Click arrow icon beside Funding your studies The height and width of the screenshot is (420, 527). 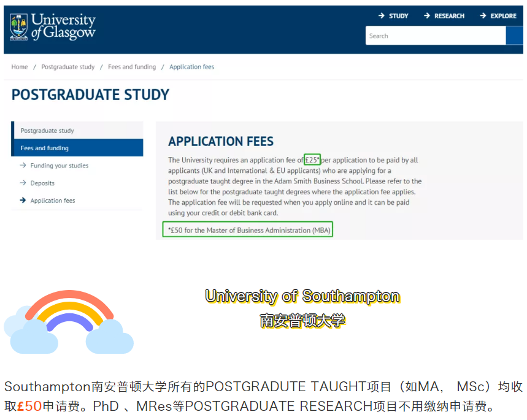pyautogui.click(x=23, y=166)
